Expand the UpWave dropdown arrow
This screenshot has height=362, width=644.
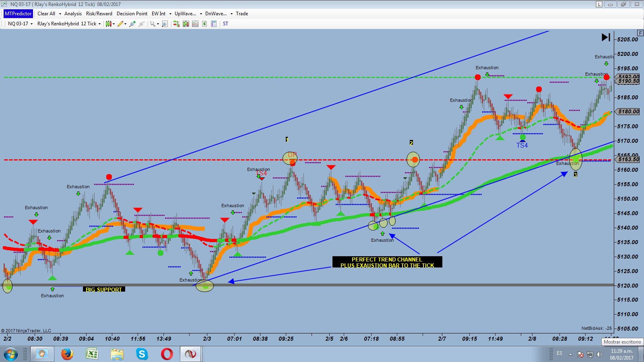pos(201,14)
